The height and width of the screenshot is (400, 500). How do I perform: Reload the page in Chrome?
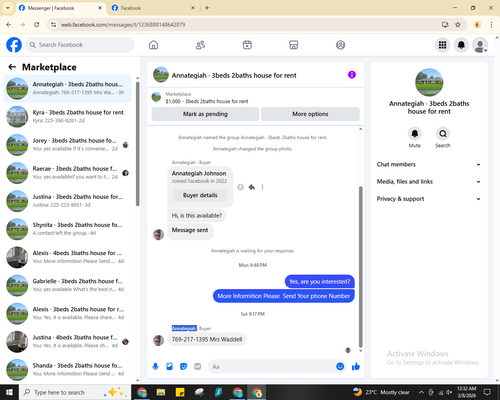(37, 25)
